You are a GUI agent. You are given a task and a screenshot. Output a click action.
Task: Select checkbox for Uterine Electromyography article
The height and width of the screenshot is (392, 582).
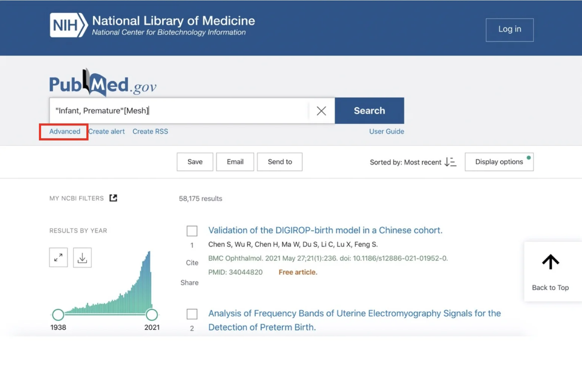pos(192,314)
